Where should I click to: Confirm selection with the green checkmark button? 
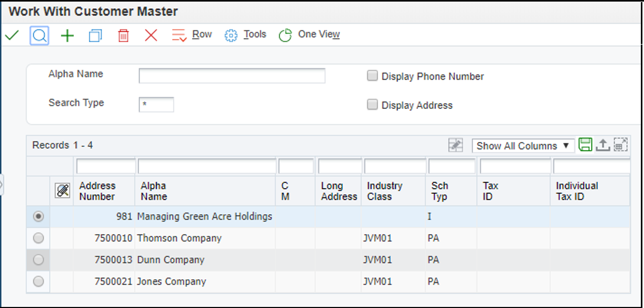tap(12, 35)
